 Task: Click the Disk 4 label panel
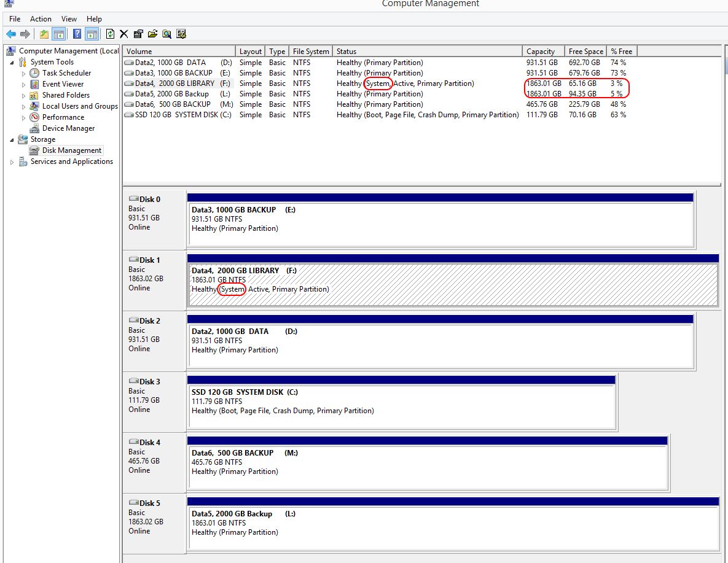pos(154,463)
